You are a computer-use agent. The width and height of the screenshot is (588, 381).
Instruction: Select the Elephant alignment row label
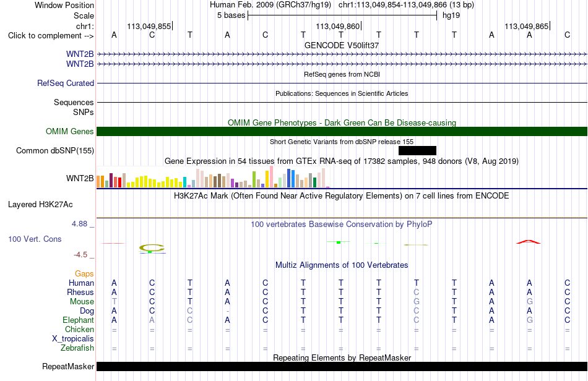click(x=78, y=320)
